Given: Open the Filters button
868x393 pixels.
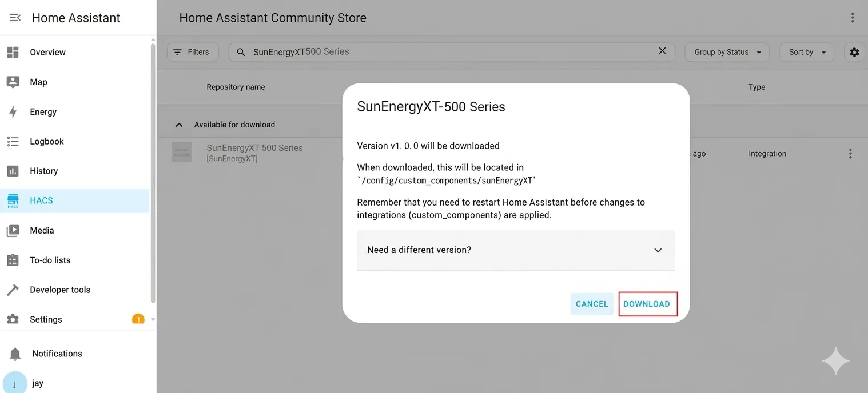Looking at the screenshot, I should 192,52.
